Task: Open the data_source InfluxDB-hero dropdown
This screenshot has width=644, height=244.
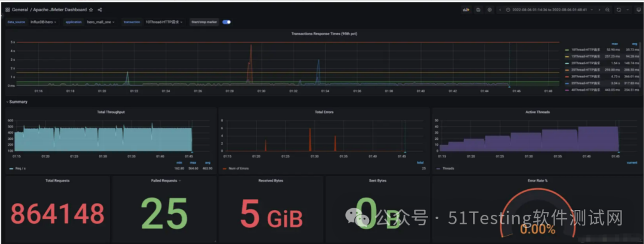Action: coord(43,22)
